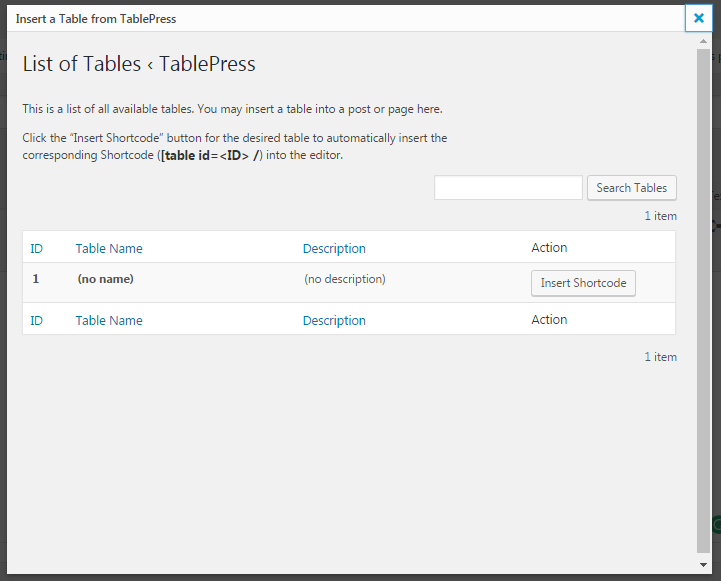Screen dimensions: 721x581
Task: Click the Action label in the footer row
Action: (x=549, y=319)
